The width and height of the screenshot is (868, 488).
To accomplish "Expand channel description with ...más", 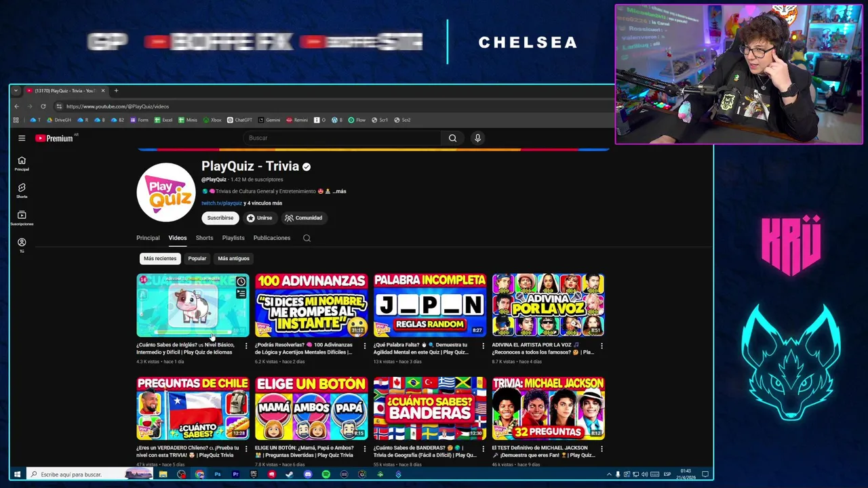I will (339, 191).
